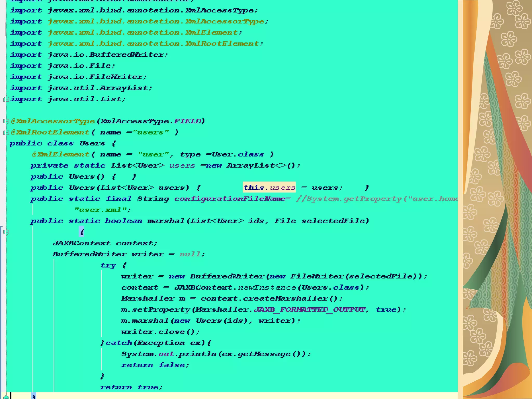532x399 pixels.
Task: Click the null value on writer declaration
Action: tap(190, 254)
